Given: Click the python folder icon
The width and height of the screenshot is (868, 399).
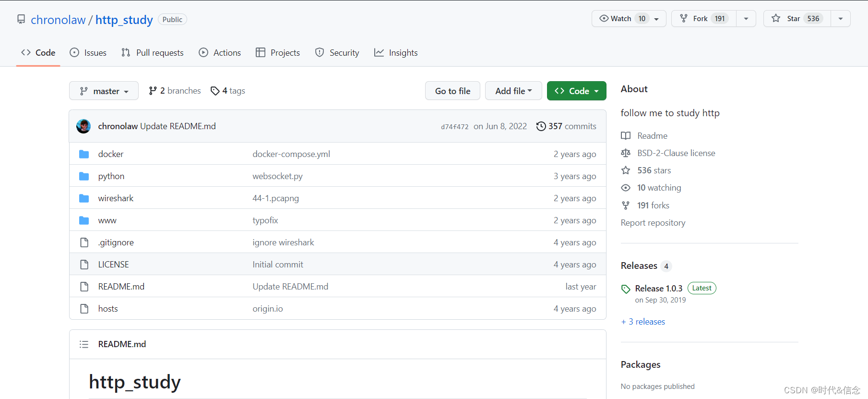Looking at the screenshot, I should [x=84, y=176].
